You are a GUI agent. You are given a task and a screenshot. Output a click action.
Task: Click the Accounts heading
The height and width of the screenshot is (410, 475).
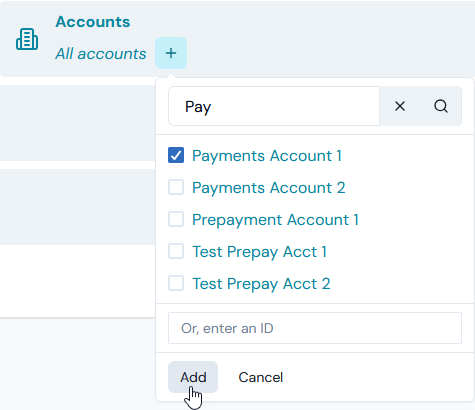[93, 22]
